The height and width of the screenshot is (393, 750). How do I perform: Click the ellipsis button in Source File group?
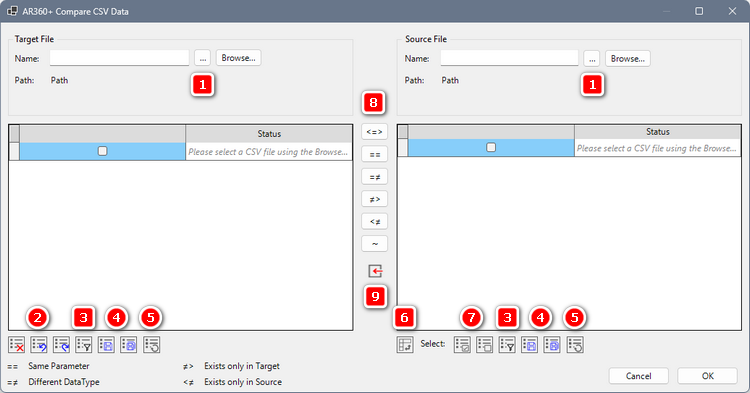[x=592, y=59]
